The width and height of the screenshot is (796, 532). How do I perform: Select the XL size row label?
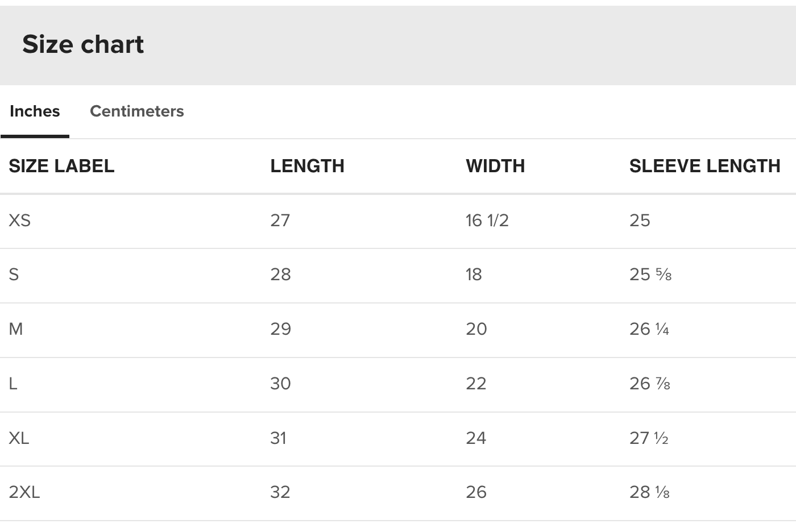pyautogui.click(x=19, y=438)
